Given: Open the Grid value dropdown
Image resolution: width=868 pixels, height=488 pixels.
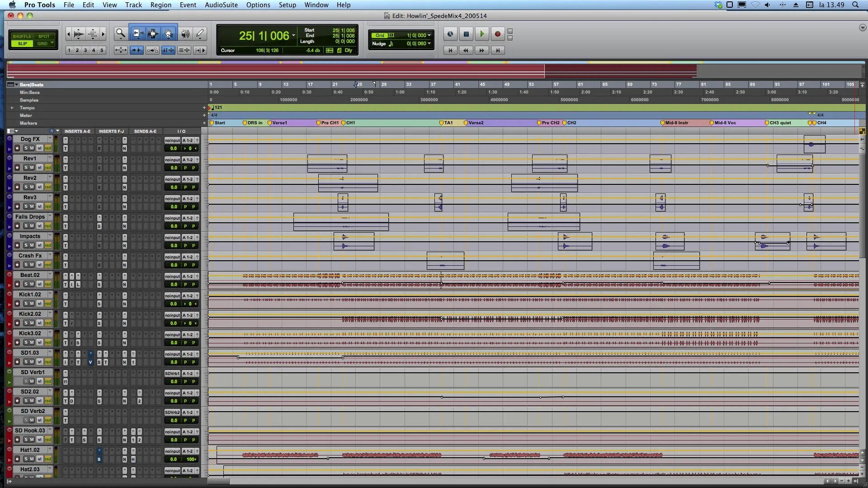Looking at the screenshot, I should pos(429,35).
